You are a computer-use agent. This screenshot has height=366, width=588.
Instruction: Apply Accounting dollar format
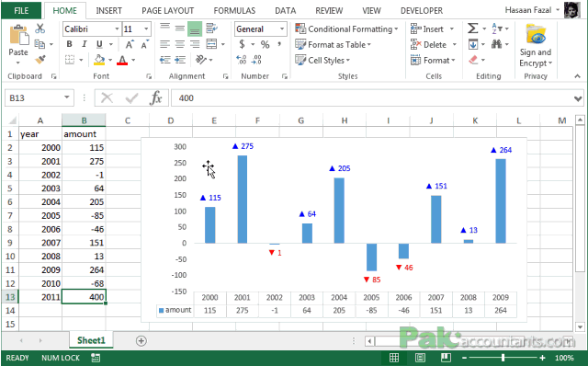coord(243,44)
